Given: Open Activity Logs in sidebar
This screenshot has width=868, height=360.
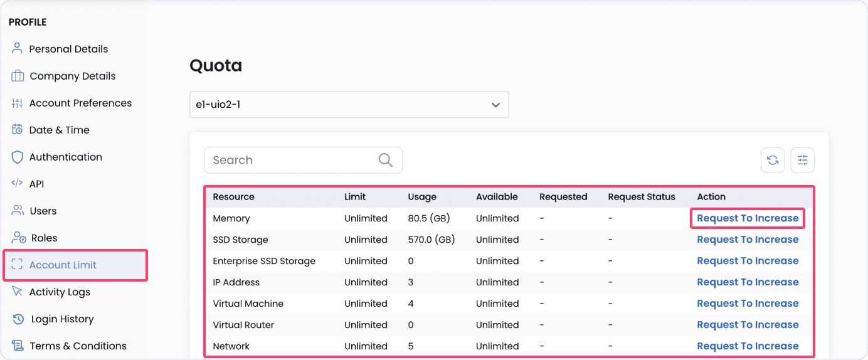Looking at the screenshot, I should point(60,292).
